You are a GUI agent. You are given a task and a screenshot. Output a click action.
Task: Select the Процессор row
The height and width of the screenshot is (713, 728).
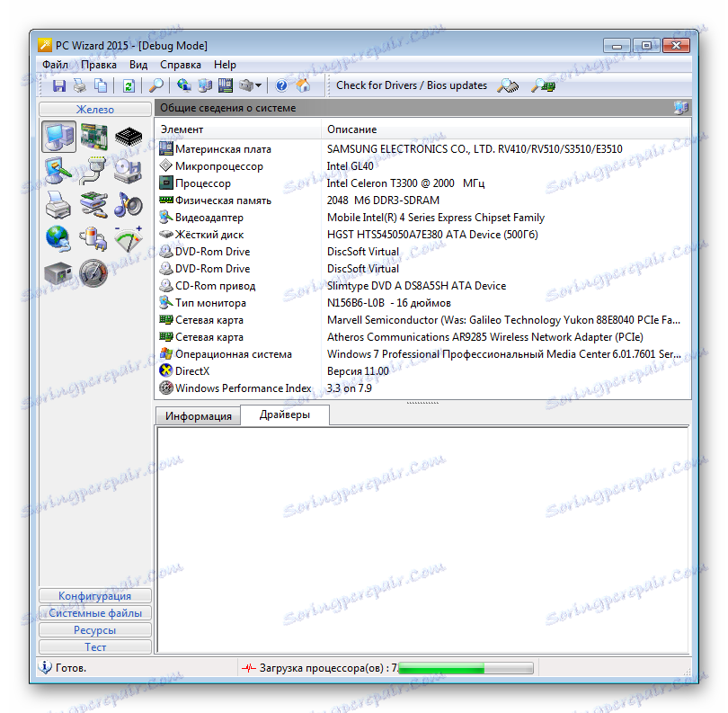(422, 183)
